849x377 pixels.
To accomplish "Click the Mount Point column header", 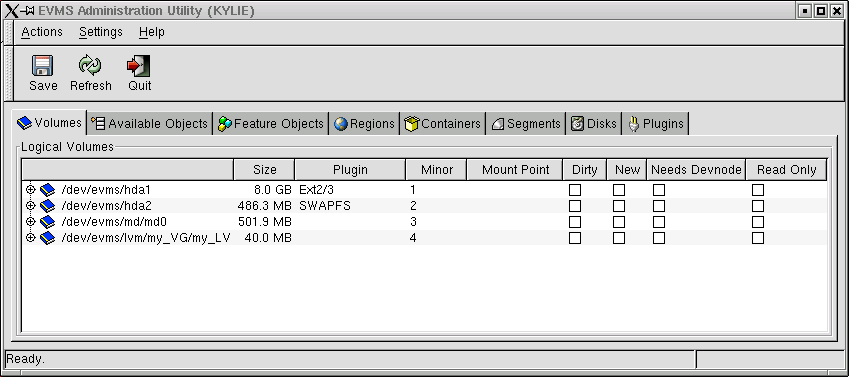I will click(515, 170).
